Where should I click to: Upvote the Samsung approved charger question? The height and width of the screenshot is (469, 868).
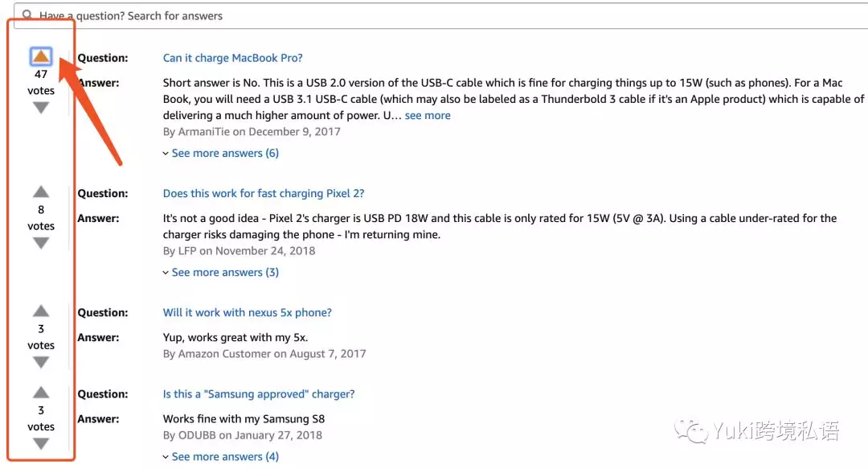[41, 393]
